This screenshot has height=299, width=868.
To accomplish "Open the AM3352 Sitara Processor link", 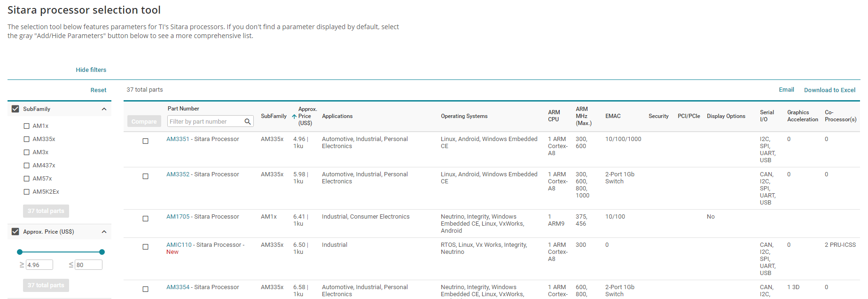I will (178, 174).
